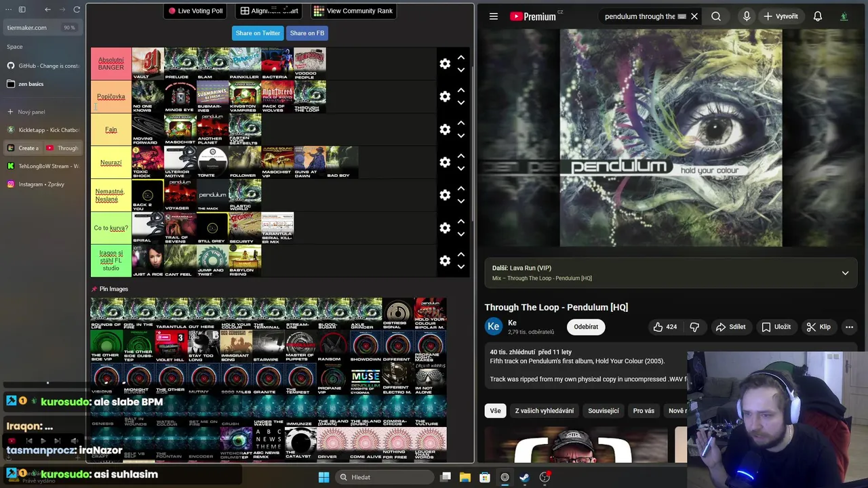Open YouTube hamburger menu
868x488 pixels.
[494, 16]
